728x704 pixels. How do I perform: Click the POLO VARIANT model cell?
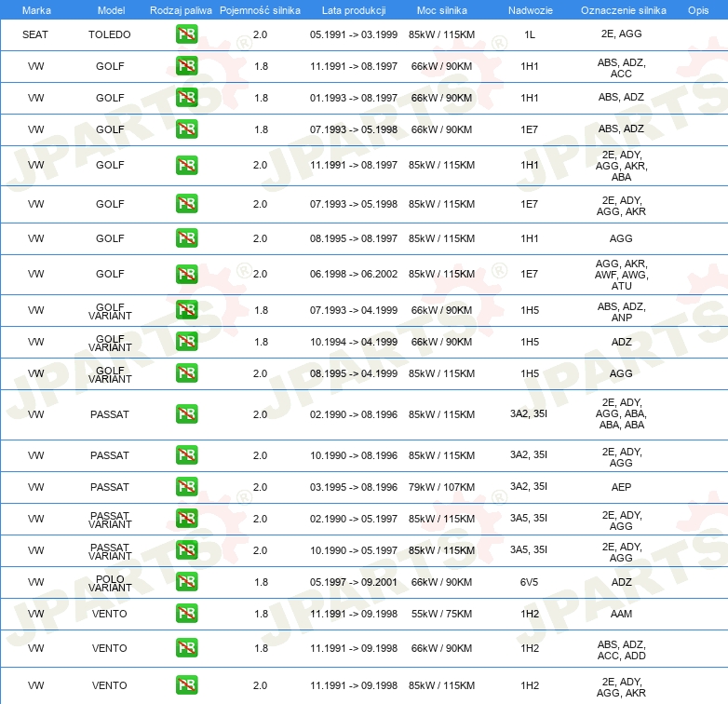pyautogui.click(x=110, y=583)
